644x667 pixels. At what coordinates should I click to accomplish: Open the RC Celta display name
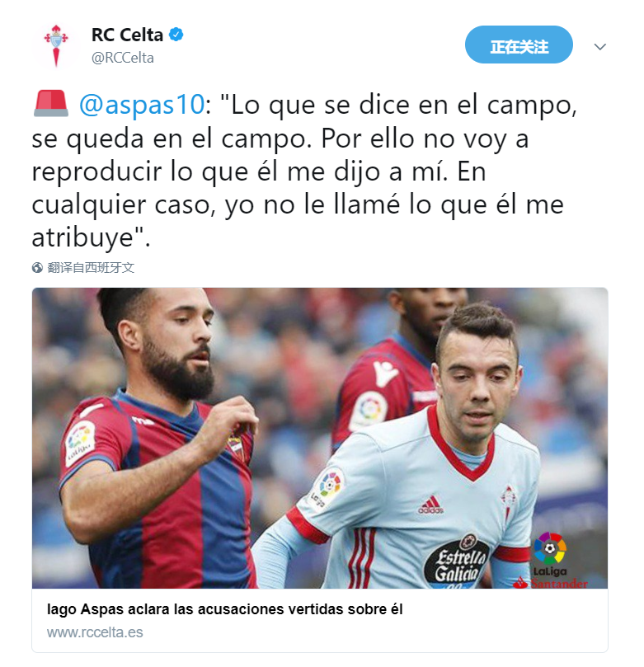tap(127, 35)
